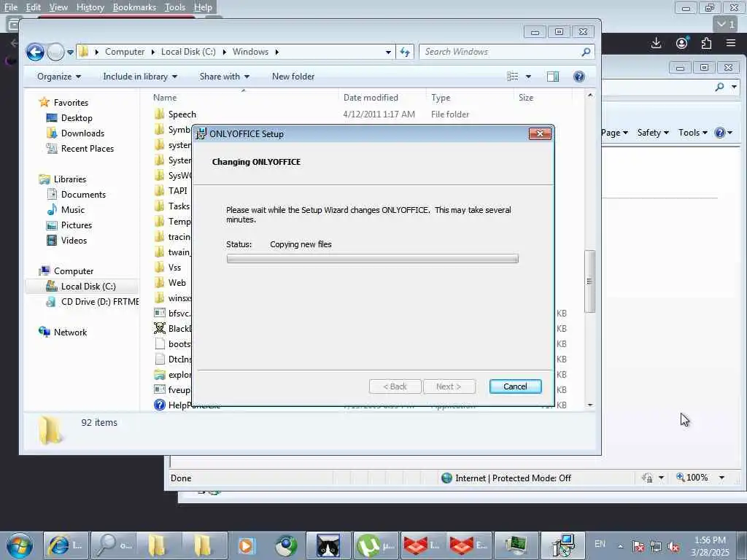Select the TAPI folder icon
747x560 pixels.
tap(160, 191)
